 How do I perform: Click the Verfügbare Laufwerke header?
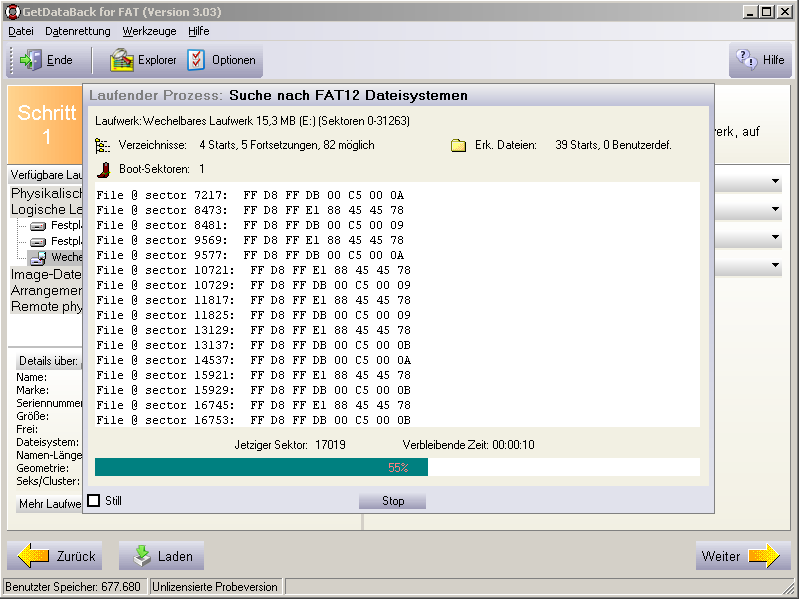pos(46,175)
